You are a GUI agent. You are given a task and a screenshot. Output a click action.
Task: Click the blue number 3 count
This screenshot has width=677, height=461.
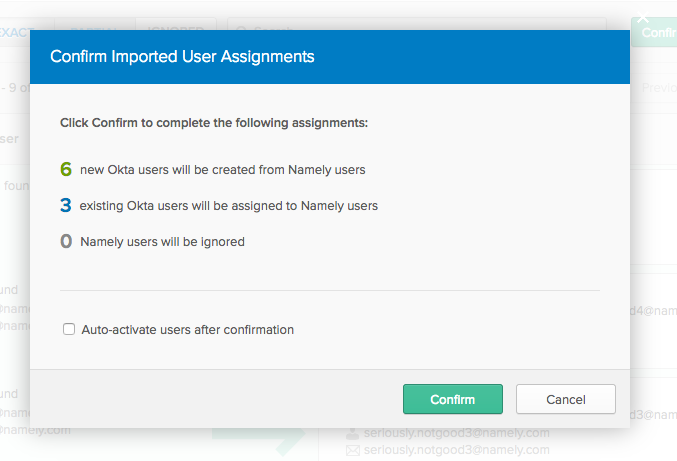pos(66,206)
